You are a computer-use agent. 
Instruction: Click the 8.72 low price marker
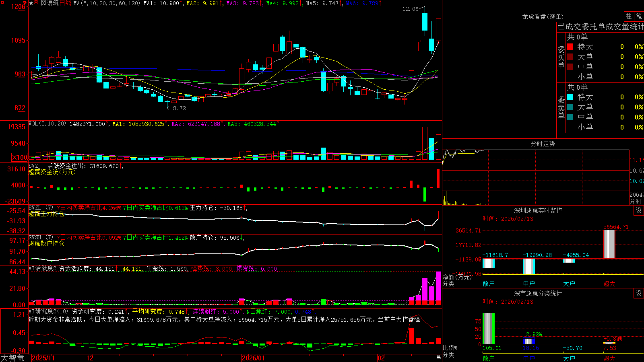(x=179, y=108)
